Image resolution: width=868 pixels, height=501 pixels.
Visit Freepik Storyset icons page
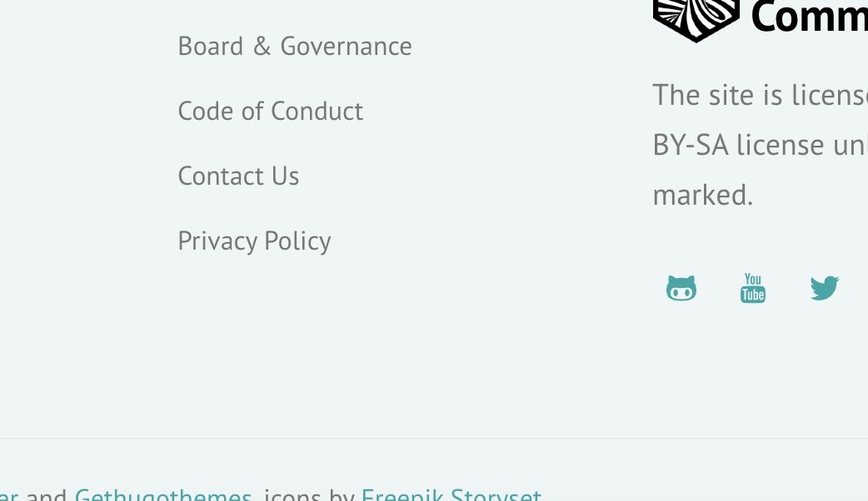point(451,493)
